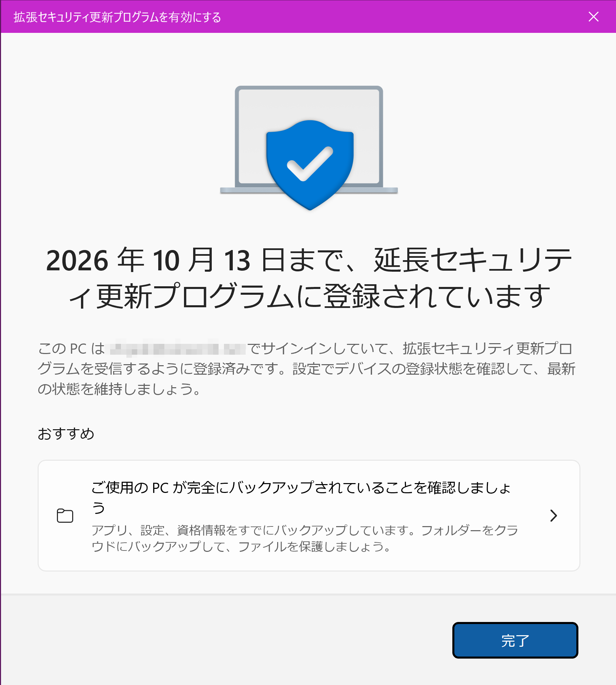The image size is (616, 685).
Task: Click the 更新プログラムに登録されています heading line
Action: (x=309, y=296)
